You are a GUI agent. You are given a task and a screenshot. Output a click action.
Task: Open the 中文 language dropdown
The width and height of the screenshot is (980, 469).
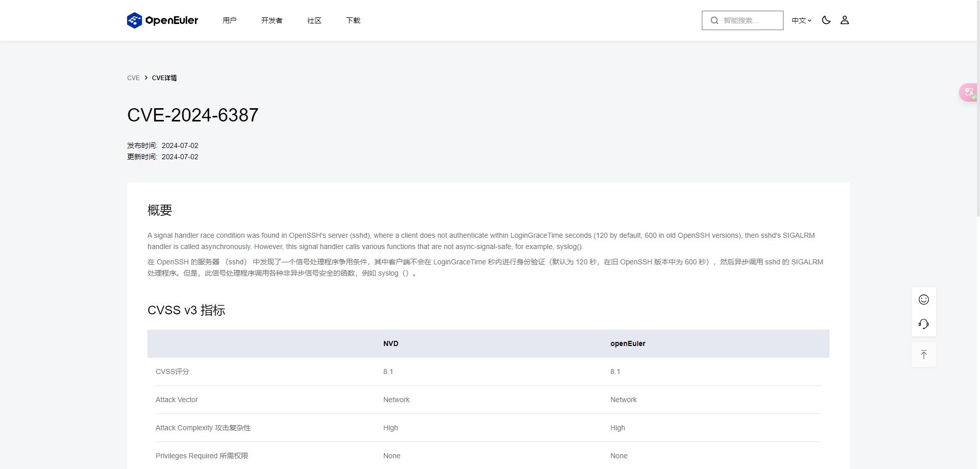tap(798, 20)
